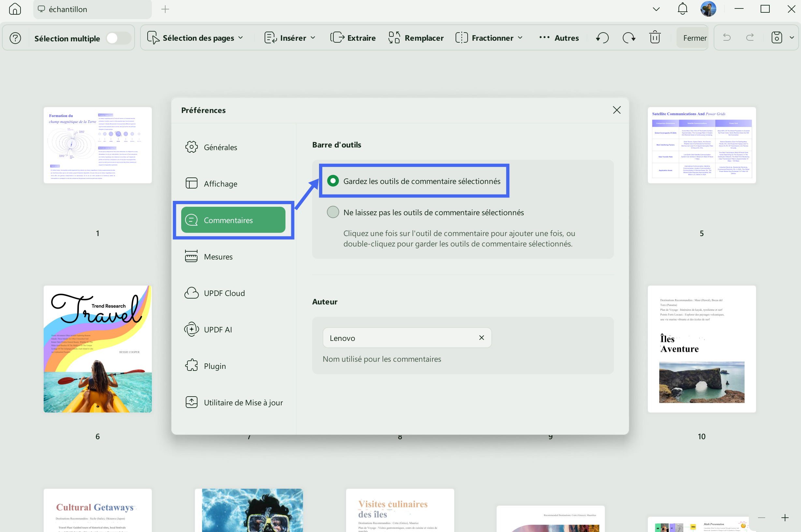Click the Extraire pages button
The height and width of the screenshot is (532, 801).
click(x=353, y=38)
